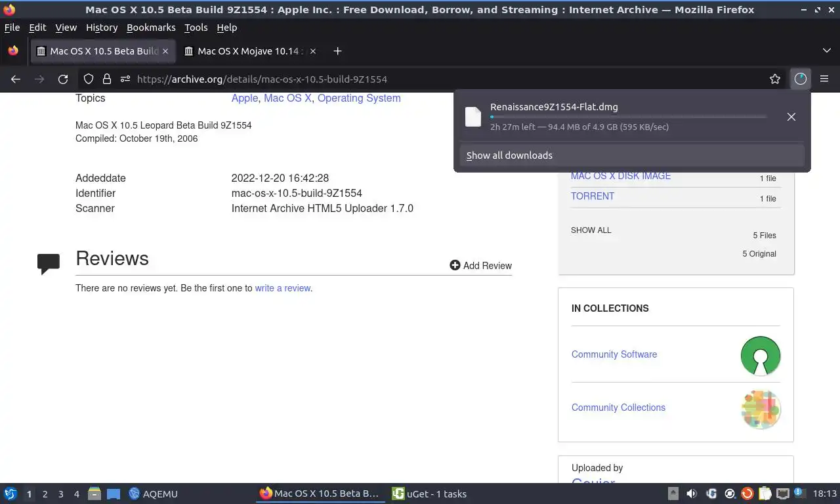
Task: Open the History menu
Action: pyautogui.click(x=102, y=28)
